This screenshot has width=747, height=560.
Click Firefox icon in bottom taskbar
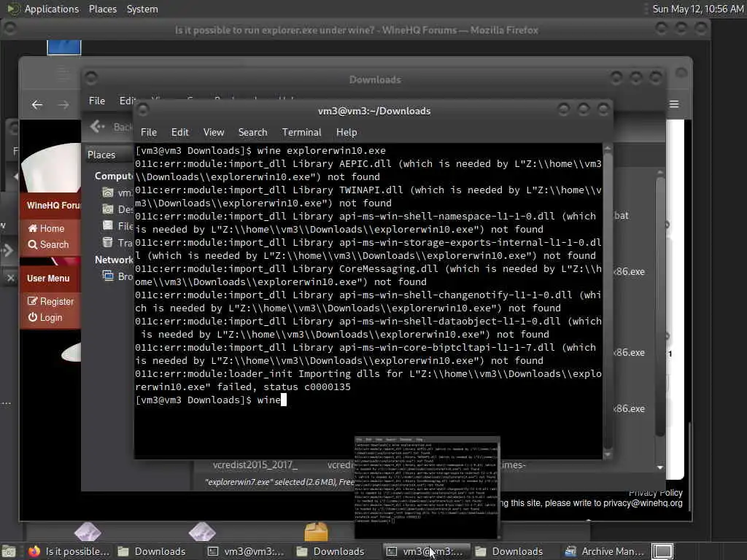coord(34,551)
